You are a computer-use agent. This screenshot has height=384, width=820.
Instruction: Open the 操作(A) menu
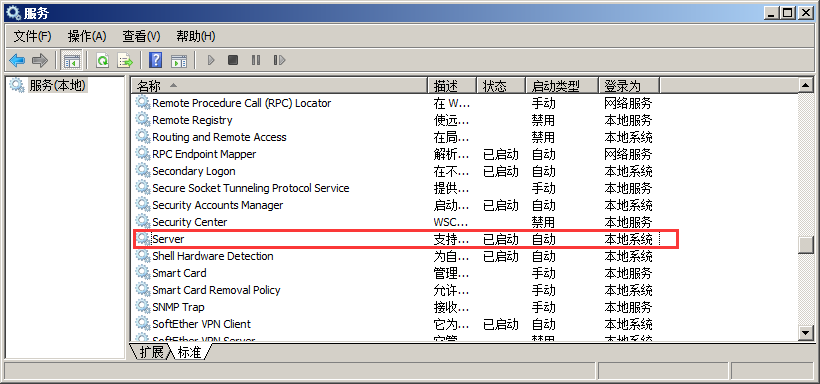(87, 36)
